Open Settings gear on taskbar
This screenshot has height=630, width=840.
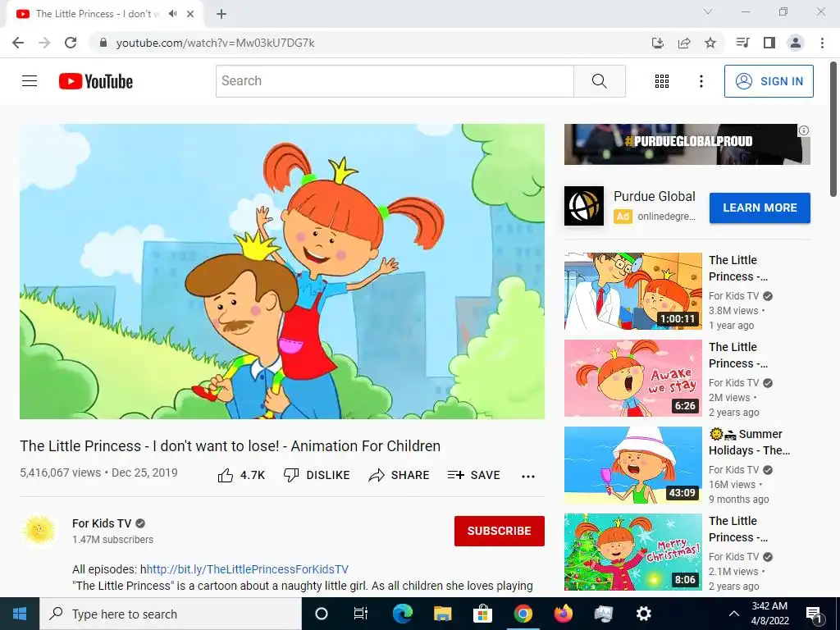(643, 614)
